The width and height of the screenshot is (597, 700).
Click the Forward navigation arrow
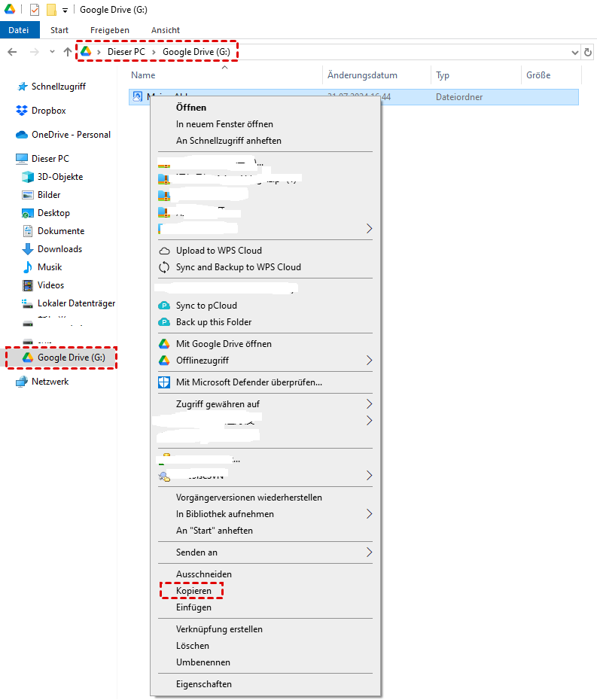tap(35, 52)
